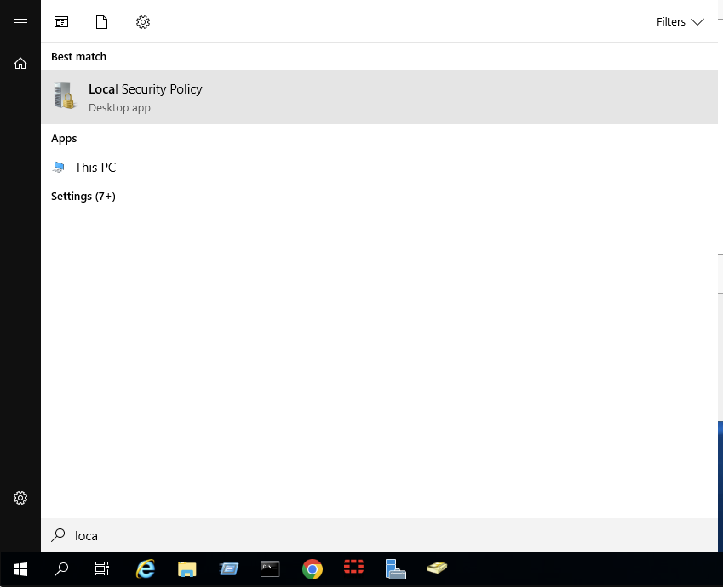Click Local Security Policy server lock icon
The width and height of the screenshot is (723, 588).
click(x=65, y=95)
